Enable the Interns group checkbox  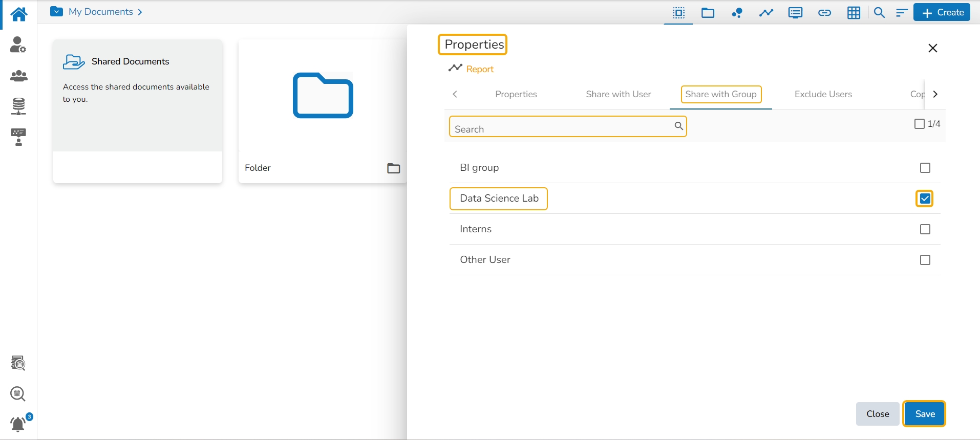click(x=925, y=229)
